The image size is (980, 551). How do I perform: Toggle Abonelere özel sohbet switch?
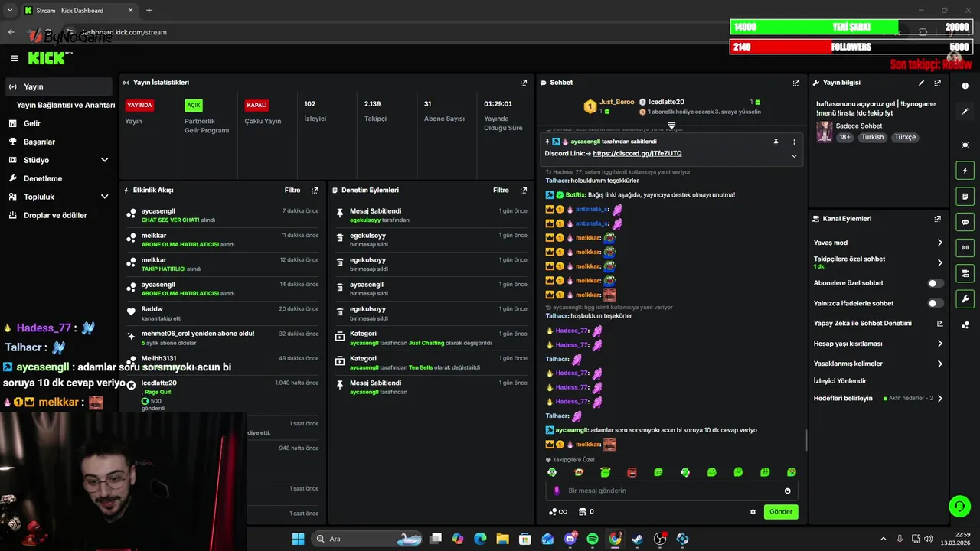point(935,283)
